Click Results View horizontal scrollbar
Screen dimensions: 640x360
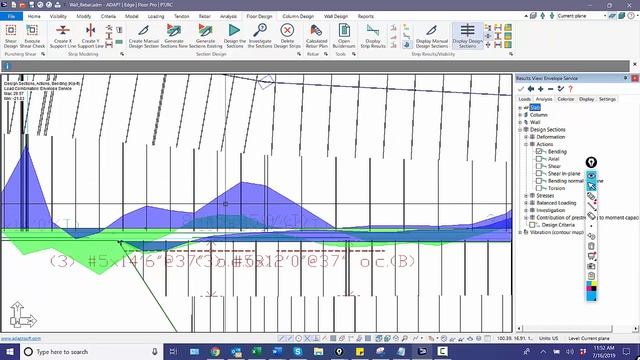[567, 328]
